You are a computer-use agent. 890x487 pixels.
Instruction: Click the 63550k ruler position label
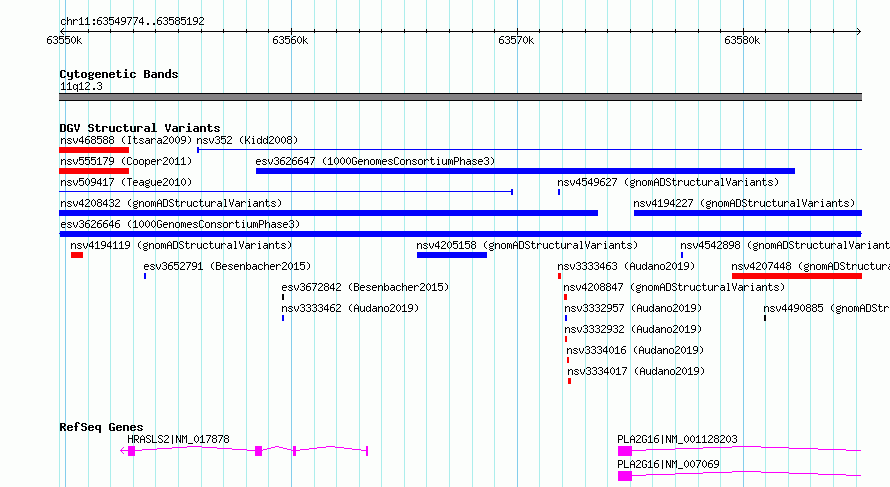pos(64,40)
